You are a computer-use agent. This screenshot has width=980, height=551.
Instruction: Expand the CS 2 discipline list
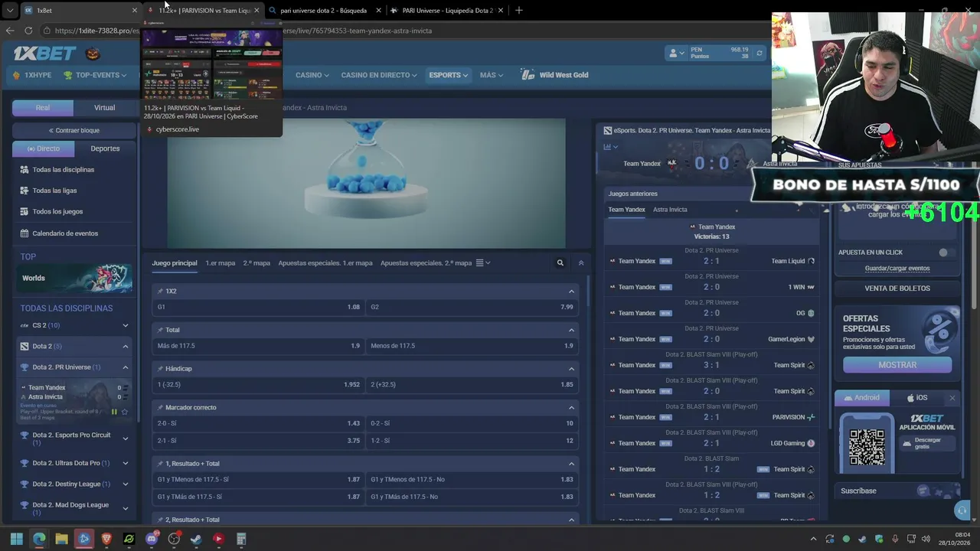126,325
